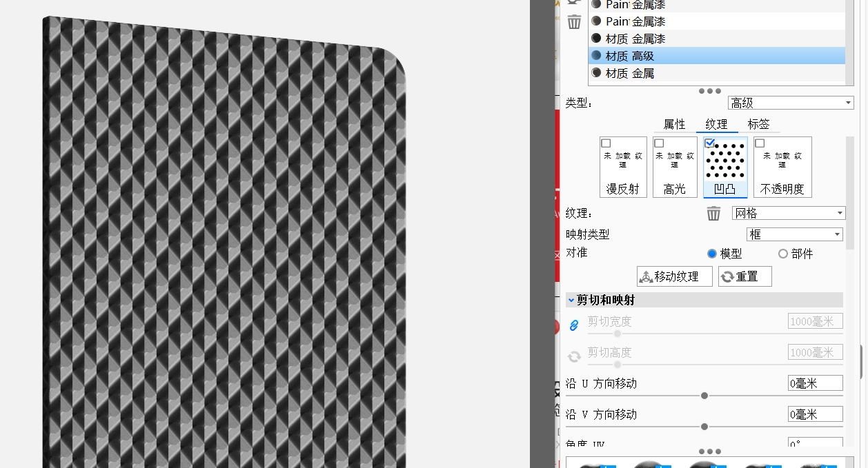Click the sphere icon of 材质 金属 in the list
The width and height of the screenshot is (868, 468).
tap(597, 73)
